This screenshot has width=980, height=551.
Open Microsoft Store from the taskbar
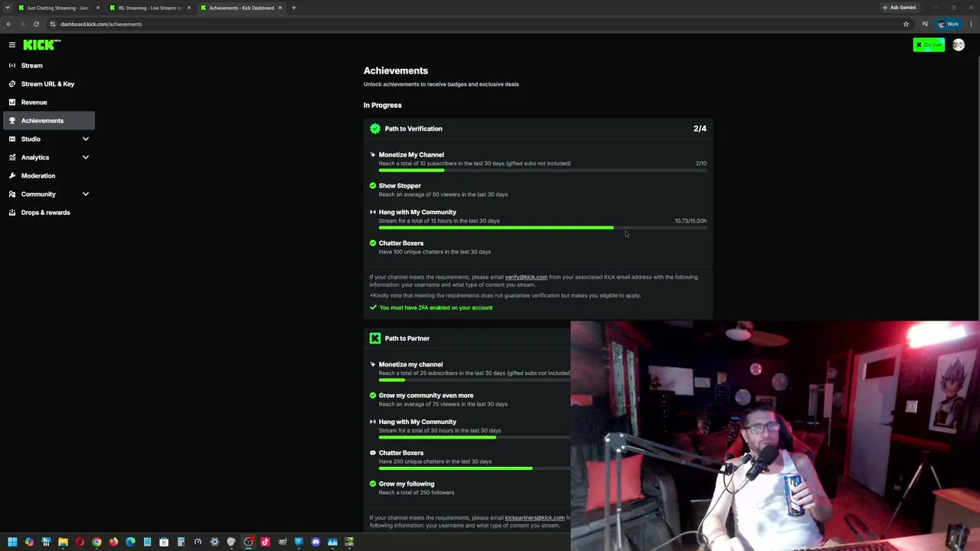(164, 542)
